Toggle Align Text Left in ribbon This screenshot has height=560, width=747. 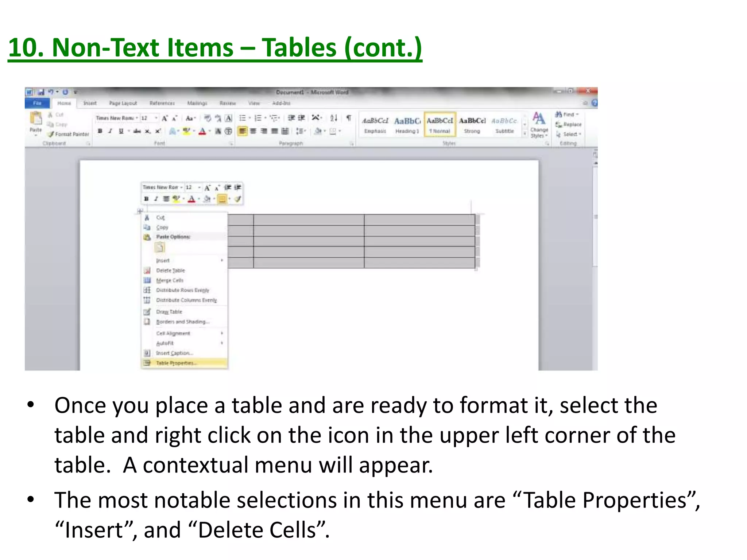coord(243,131)
